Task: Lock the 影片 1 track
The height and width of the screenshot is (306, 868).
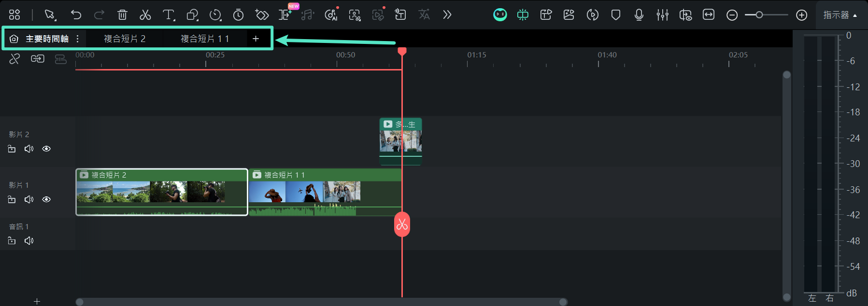Action: click(x=12, y=199)
